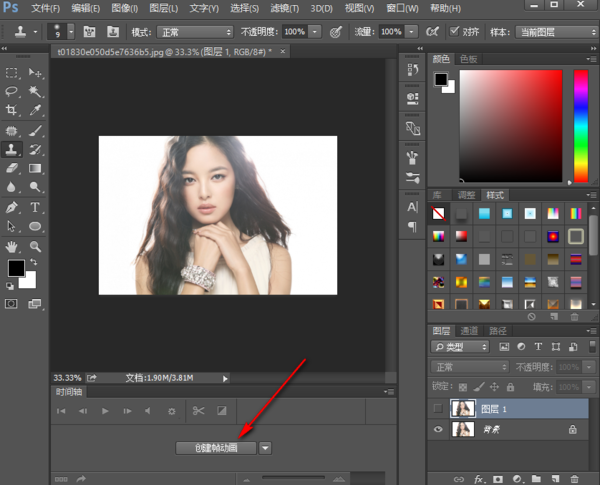
Task: Delete layer using trash icon in Layers panel
Action: click(x=574, y=478)
